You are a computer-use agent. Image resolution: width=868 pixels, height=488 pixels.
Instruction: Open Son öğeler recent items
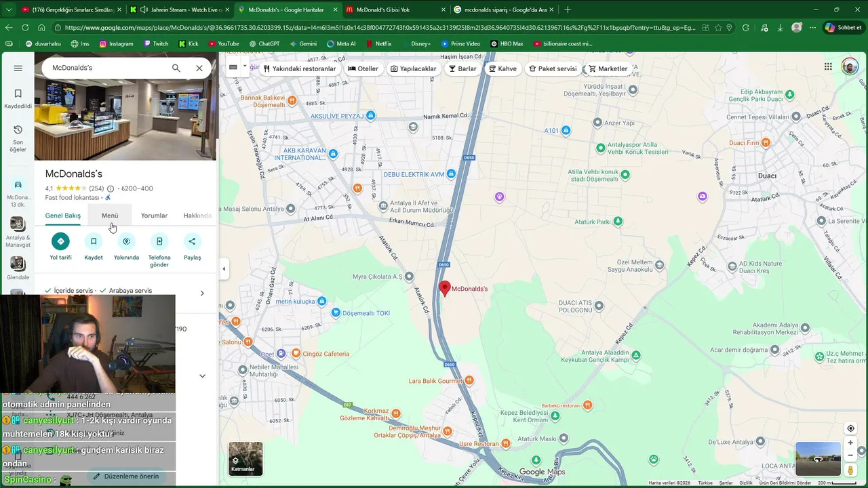[18, 138]
